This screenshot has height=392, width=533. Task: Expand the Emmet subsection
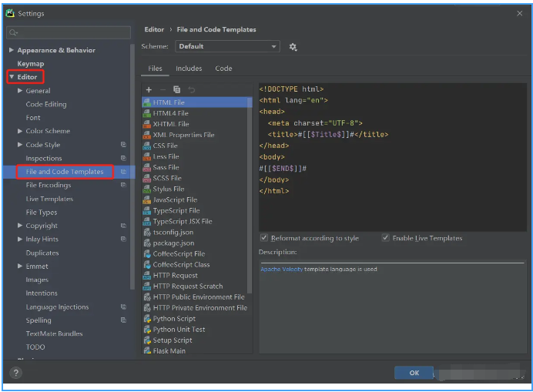[20, 266]
